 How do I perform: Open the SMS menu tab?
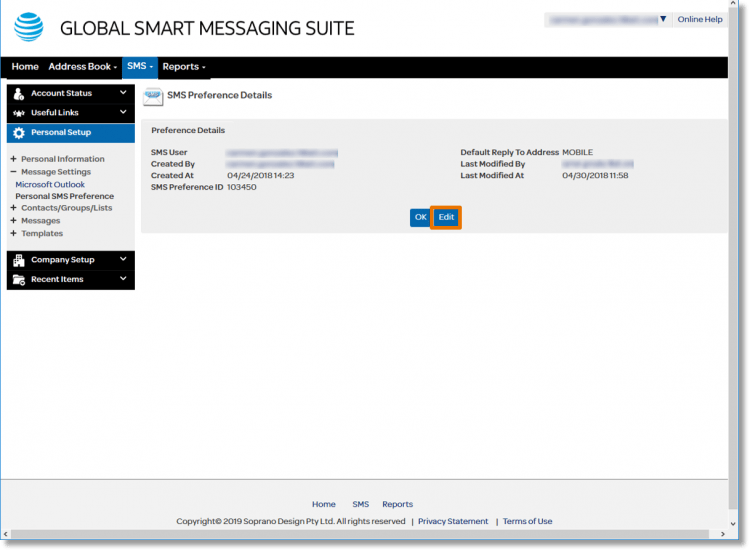pos(140,66)
